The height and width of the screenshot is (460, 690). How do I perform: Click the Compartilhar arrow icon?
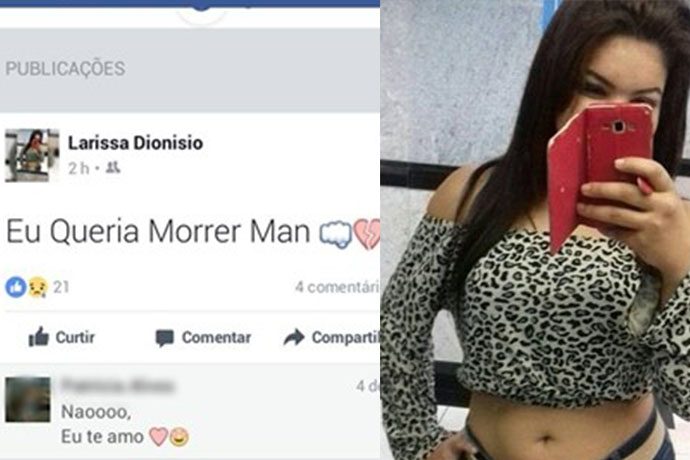pos(294,337)
